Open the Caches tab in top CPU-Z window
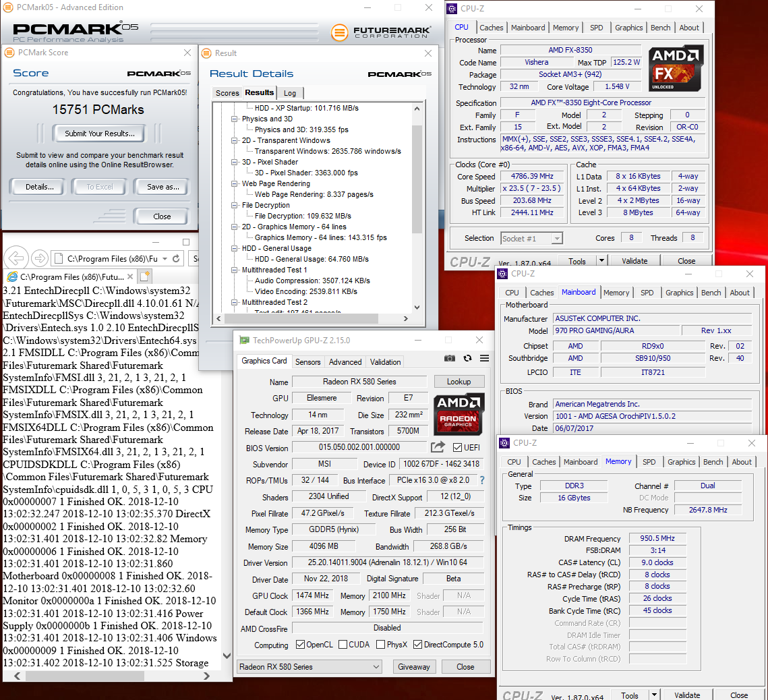Image resolution: width=768 pixels, height=700 pixels. (x=492, y=28)
